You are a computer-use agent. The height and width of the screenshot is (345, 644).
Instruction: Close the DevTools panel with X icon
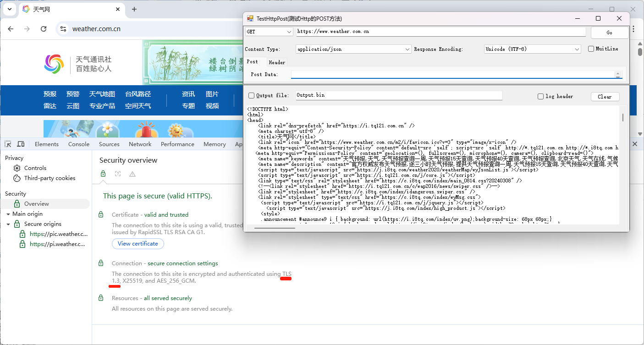[635, 144]
